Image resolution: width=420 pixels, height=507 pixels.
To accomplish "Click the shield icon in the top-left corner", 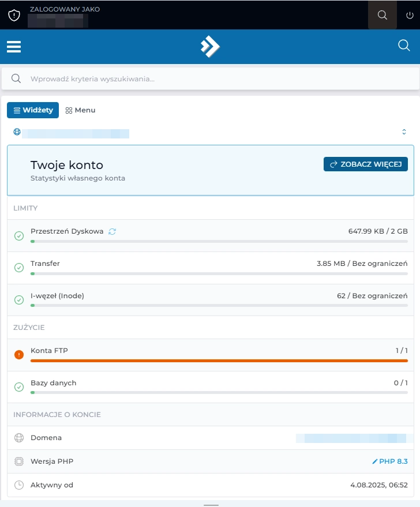I will (13, 15).
